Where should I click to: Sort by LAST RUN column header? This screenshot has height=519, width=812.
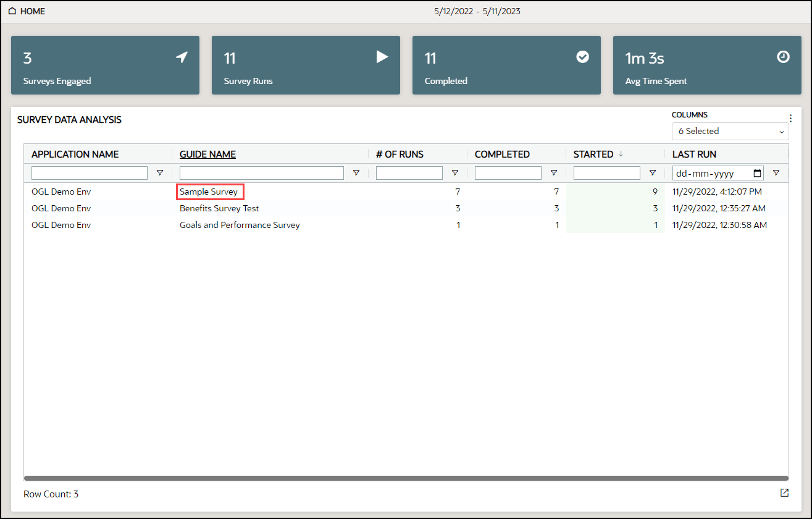(x=694, y=154)
